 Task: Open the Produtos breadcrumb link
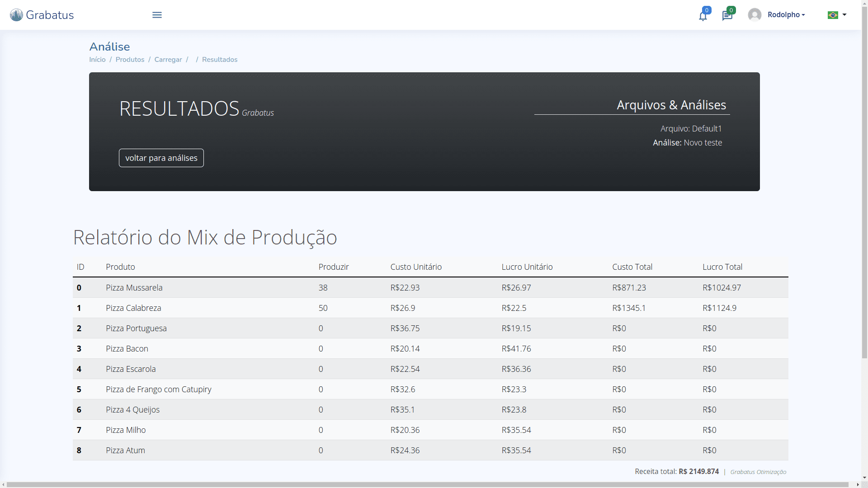(x=130, y=60)
